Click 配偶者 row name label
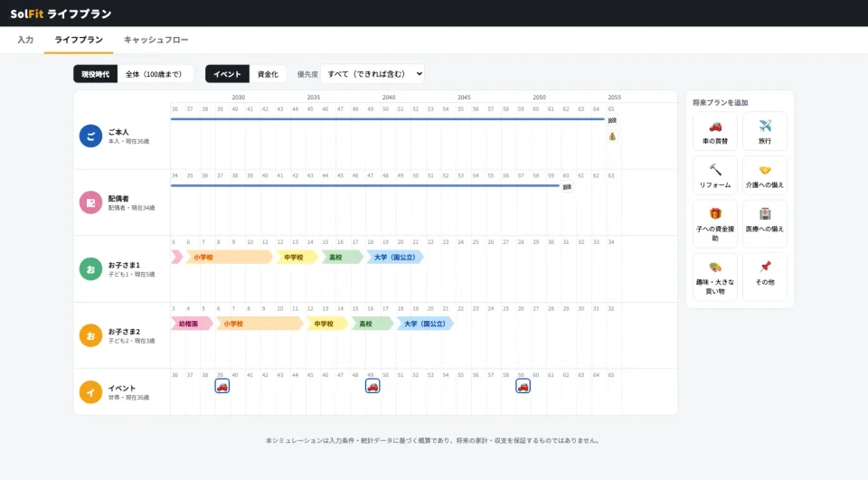Viewport: 868px width, 480px height. coord(118,198)
